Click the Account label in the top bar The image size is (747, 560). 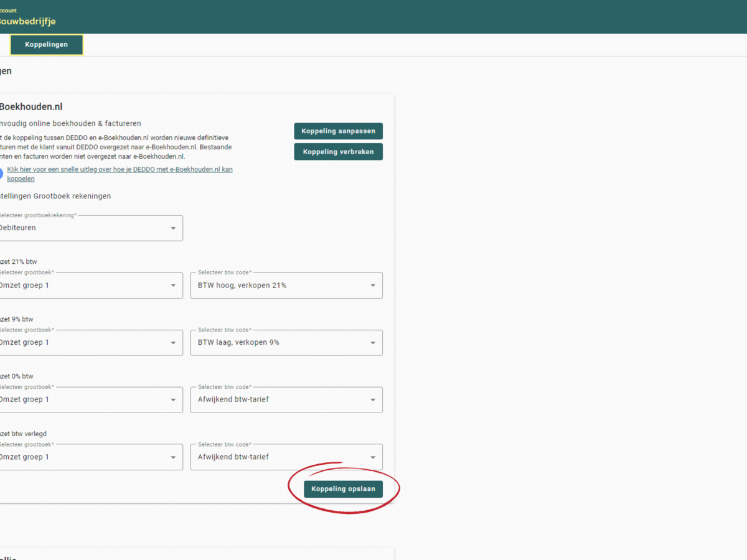point(9,11)
